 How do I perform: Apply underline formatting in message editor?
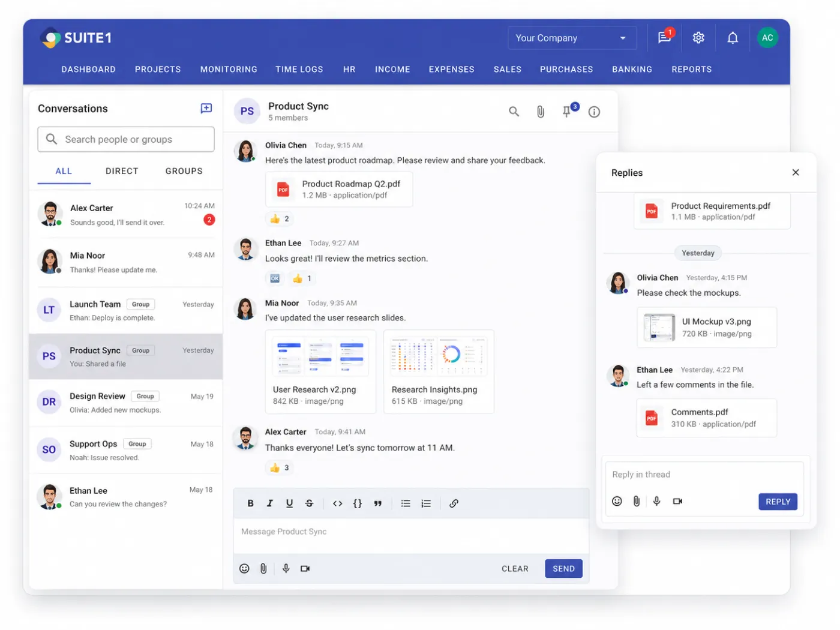click(289, 503)
